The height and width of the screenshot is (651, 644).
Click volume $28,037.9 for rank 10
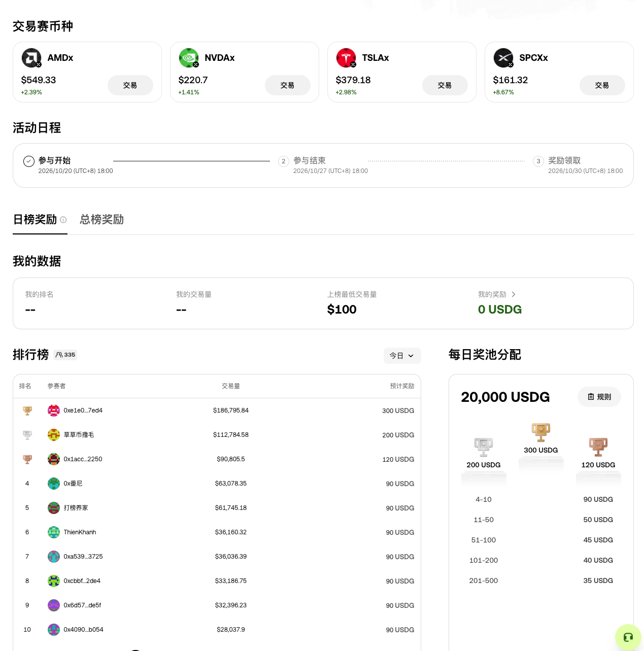pyautogui.click(x=231, y=630)
